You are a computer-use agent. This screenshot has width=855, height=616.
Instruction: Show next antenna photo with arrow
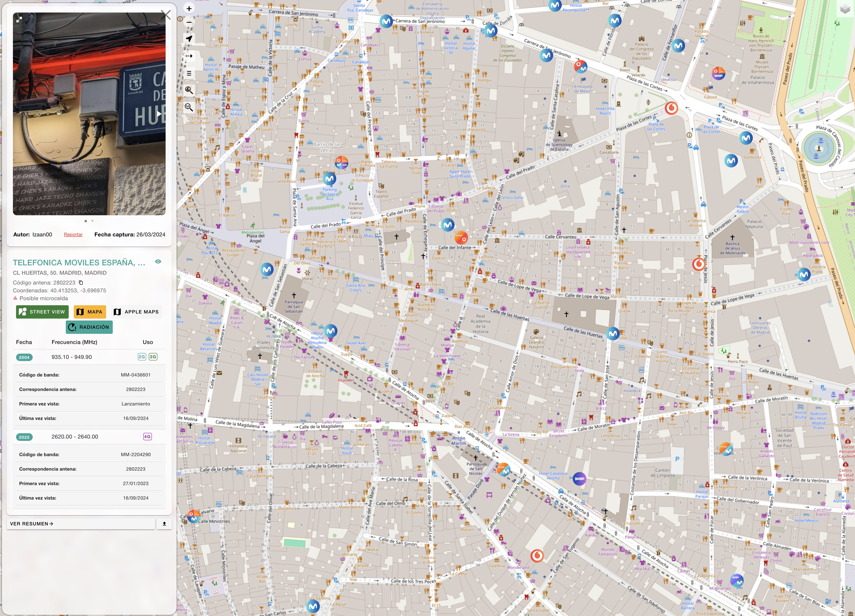click(x=159, y=114)
